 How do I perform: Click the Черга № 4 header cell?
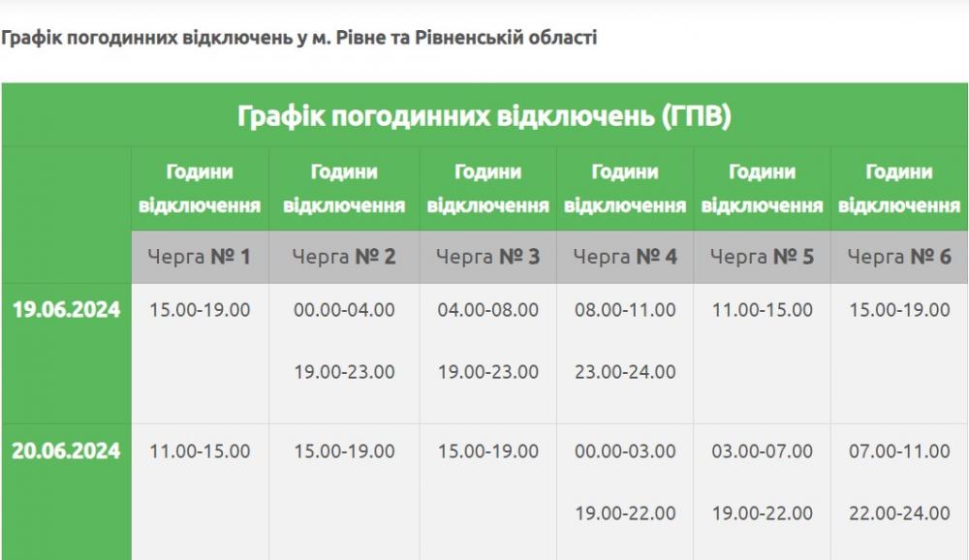click(625, 257)
